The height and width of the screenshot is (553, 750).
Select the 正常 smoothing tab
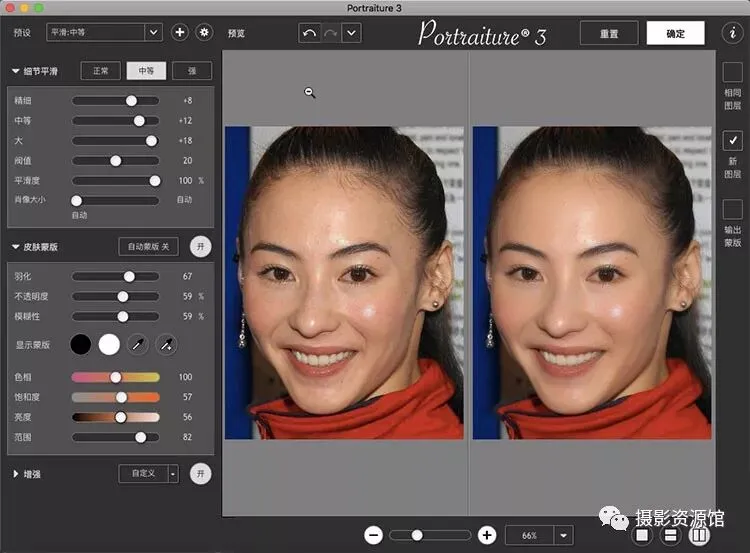101,71
